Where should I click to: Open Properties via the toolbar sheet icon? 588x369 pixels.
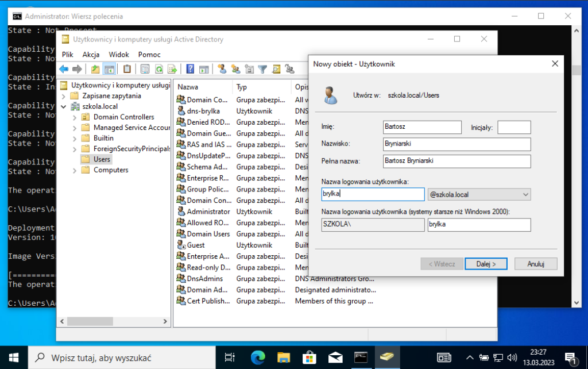145,69
